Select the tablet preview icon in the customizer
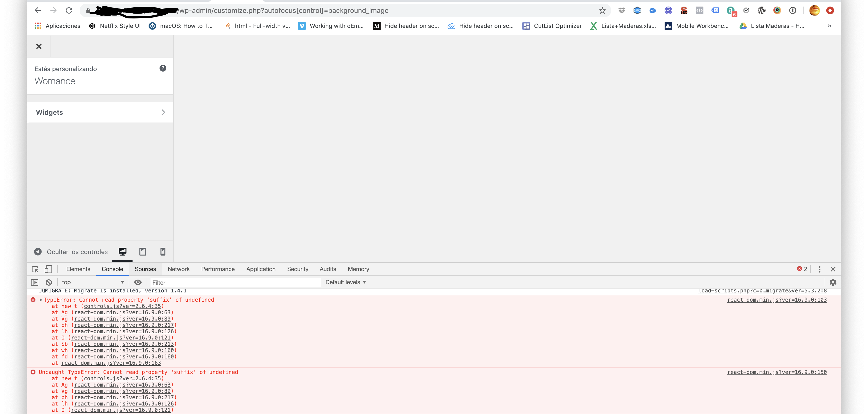The image size is (868, 414). point(142,252)
